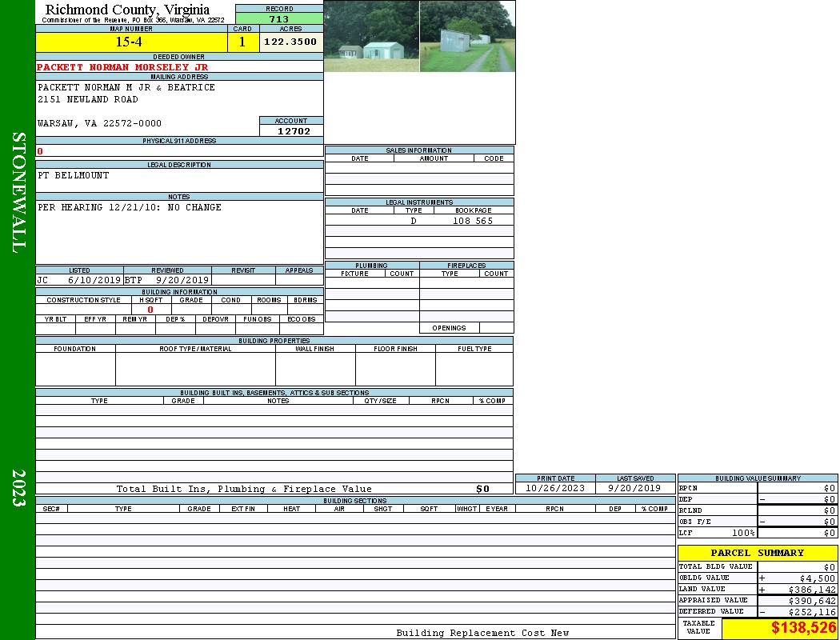Click the red taxable value $138,526
Screen dimensions: 840x640
click(x=803, y=628)
